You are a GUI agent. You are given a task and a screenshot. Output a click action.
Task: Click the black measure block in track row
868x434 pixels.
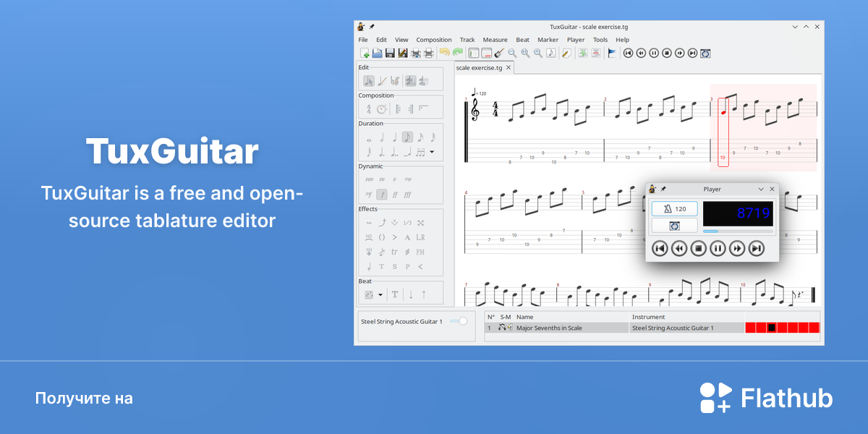[772, 328]
